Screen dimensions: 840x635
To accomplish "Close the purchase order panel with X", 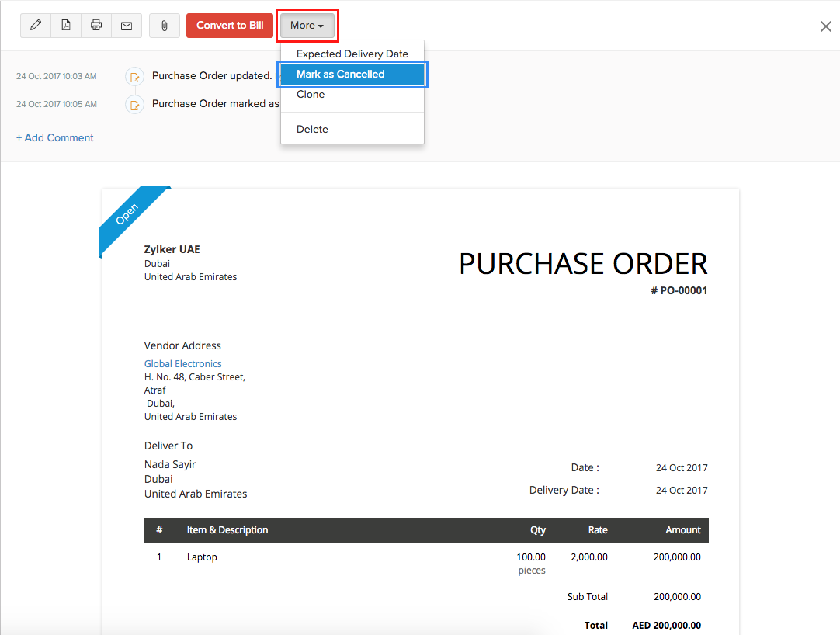I will (x=825, y=26).
